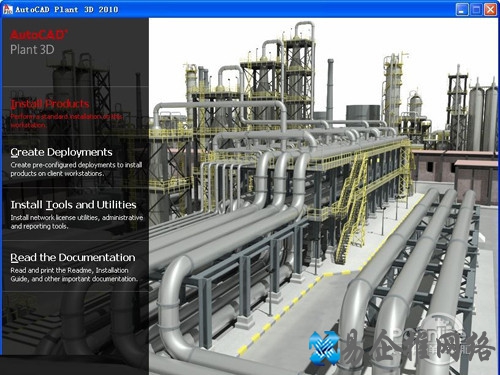The width and height of the screenshot is (500, 375).
Task: Click "Create pre-configured deployments" description text
Action: click(76, 169)
